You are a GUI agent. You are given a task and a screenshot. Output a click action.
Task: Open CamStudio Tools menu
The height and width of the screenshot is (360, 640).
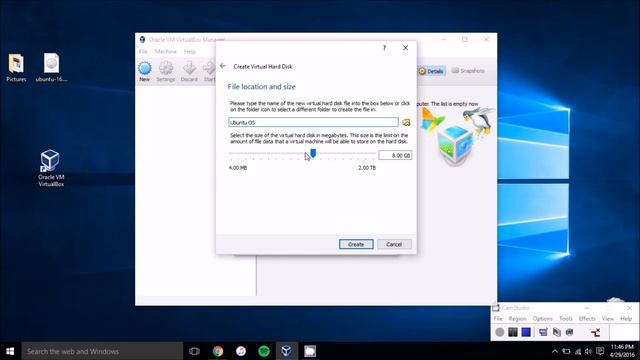click(x=565, y=318)
